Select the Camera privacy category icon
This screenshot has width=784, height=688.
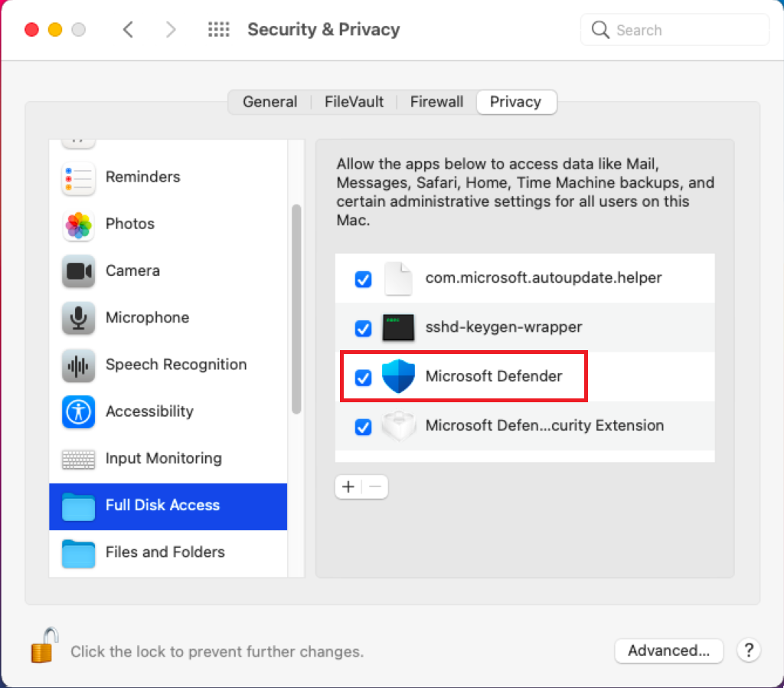pyautogui.click(x=79, y=270)
